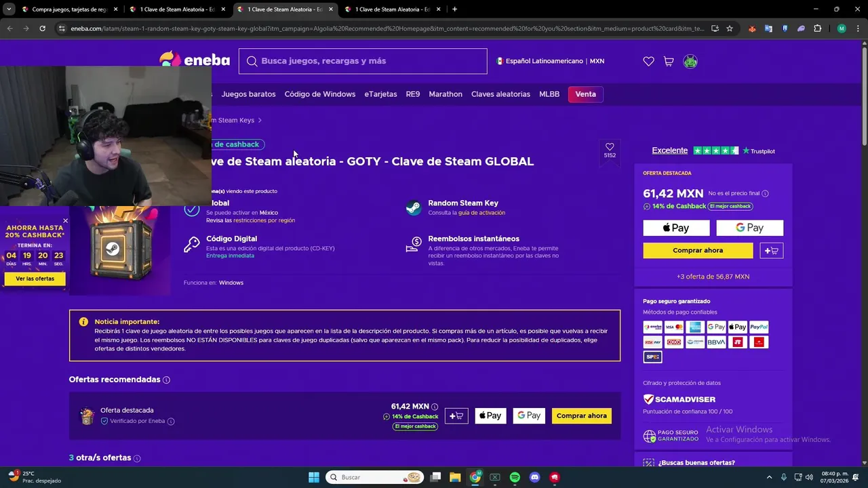Screen dimensions: 868x488
Task: Click the Eneba logo in header
Action: [195, 60]
